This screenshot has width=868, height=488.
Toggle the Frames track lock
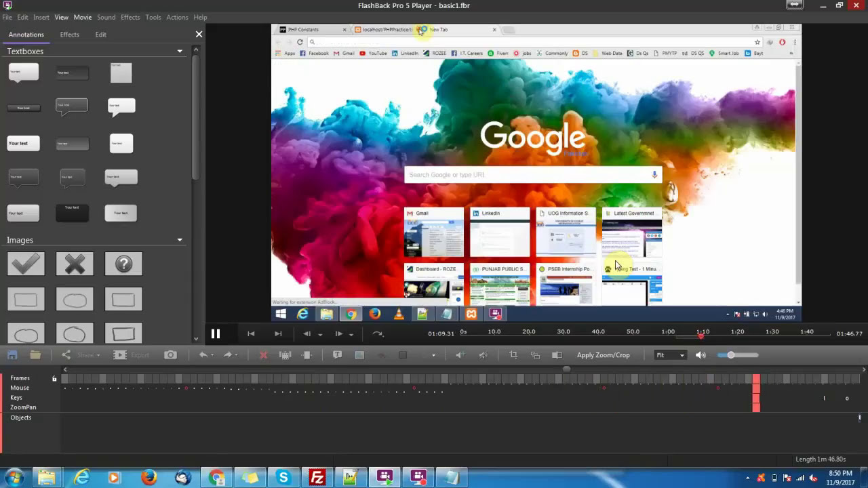pos(54,378)
